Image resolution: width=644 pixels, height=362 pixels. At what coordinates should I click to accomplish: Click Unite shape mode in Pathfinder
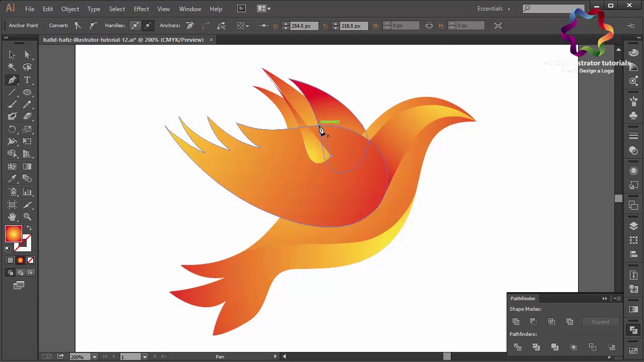point(516,322)
